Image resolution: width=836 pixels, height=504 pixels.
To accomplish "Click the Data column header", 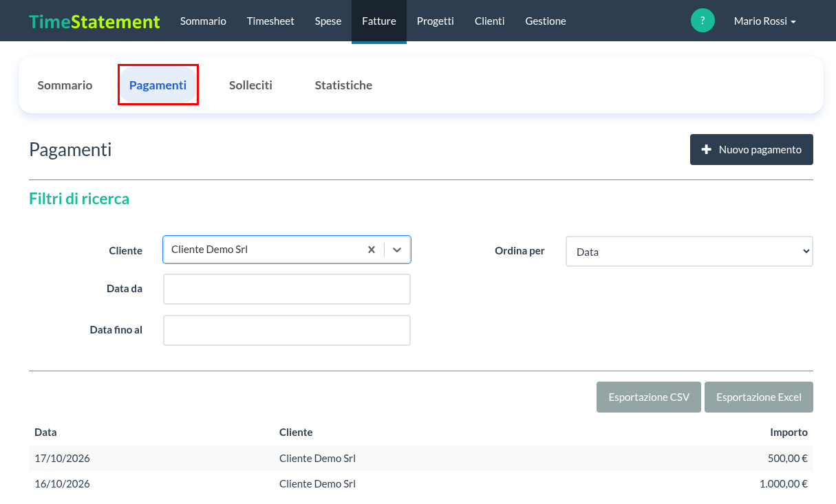I will (x=45, y=432).
